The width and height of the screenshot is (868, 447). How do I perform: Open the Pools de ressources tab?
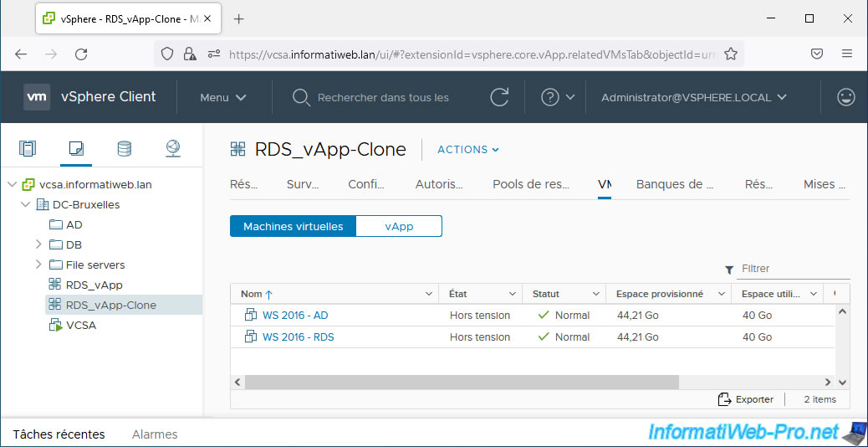(530, 184)
